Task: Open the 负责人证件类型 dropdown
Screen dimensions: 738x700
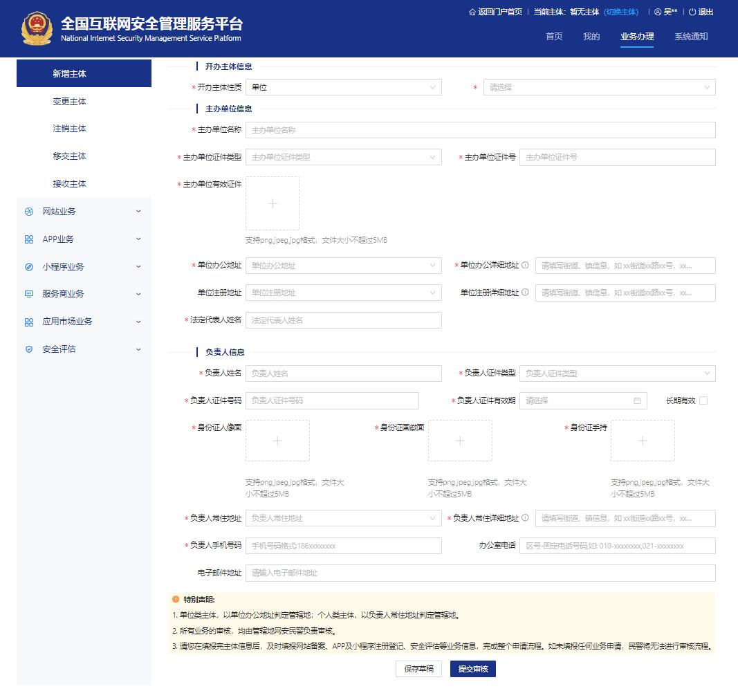Action: pyautogui.click(x=617, y=374)
